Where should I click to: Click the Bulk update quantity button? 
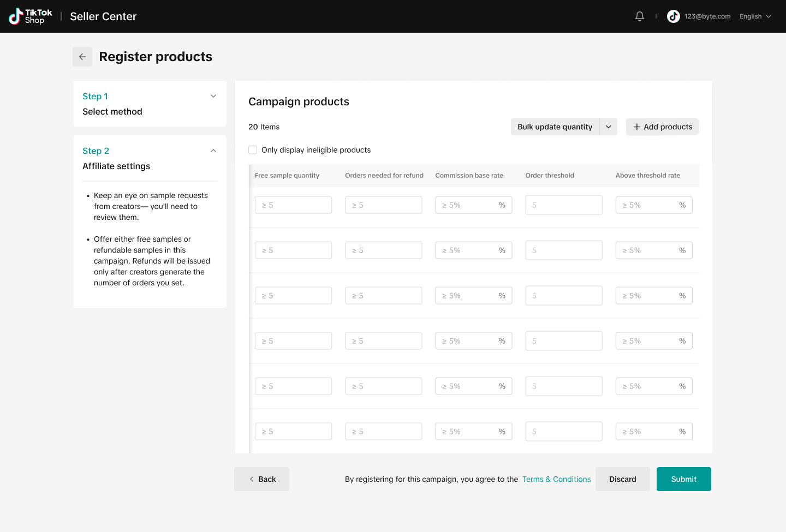[555, 127]
